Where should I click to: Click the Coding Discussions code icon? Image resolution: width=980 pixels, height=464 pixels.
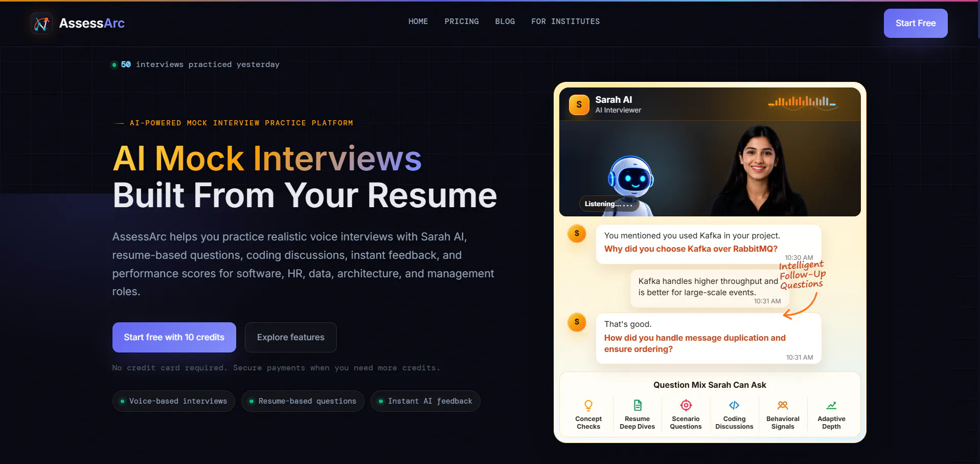[734, 406]
